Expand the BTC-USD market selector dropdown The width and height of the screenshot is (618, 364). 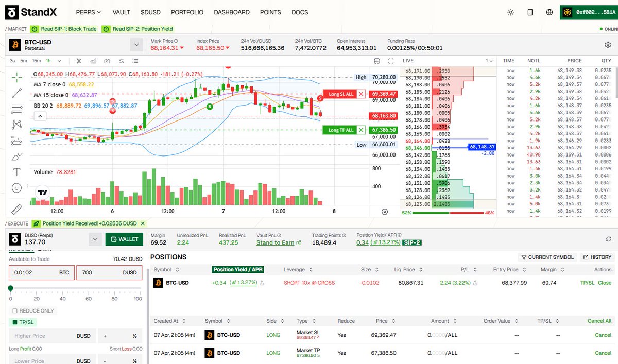click(136, 45)
